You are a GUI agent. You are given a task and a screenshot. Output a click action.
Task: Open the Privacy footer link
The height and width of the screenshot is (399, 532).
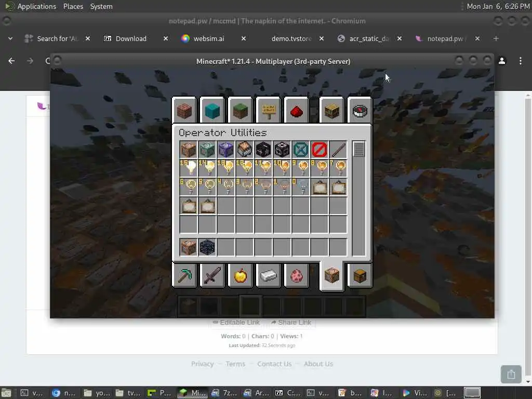pyautogui.click(x=202, y=364)
